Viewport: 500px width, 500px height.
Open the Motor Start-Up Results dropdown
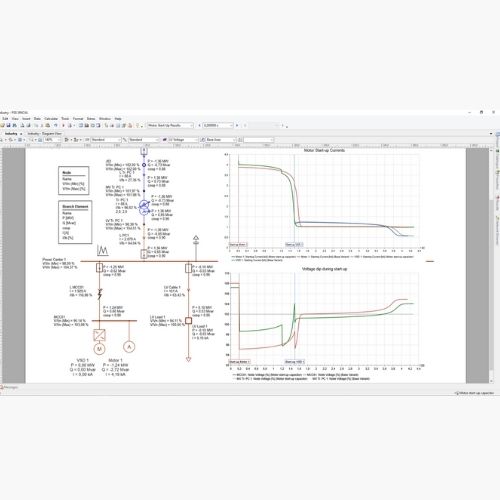pyautogui.click(x=170, y=125)
